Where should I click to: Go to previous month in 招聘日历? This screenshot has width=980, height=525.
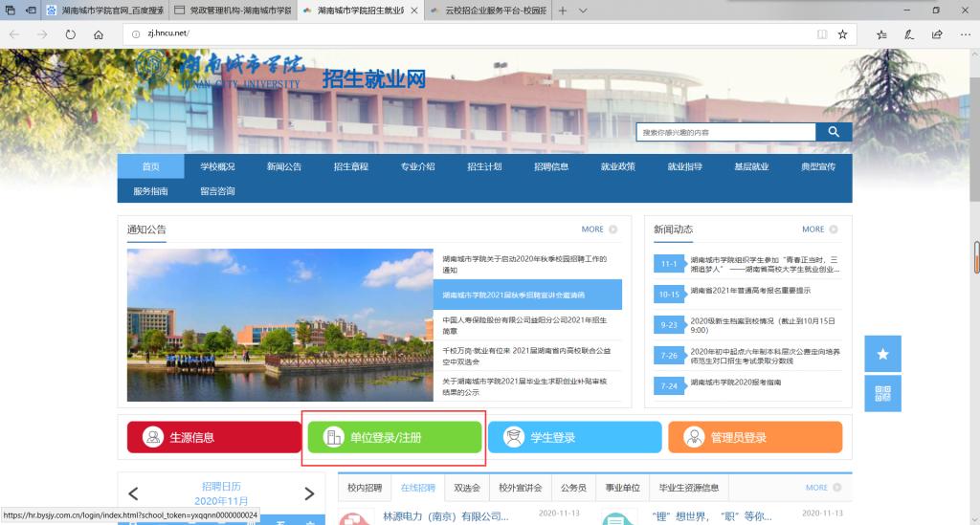tap(133, 493)
